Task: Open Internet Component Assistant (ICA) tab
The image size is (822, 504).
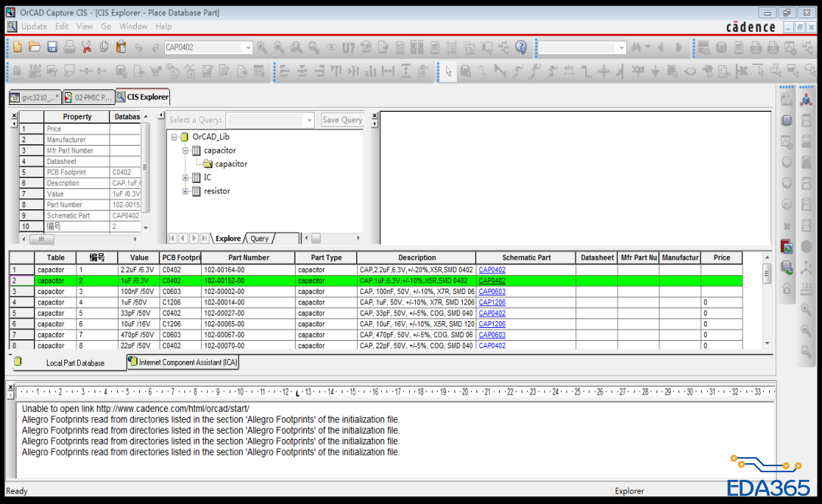Action: tap(183, 363)
